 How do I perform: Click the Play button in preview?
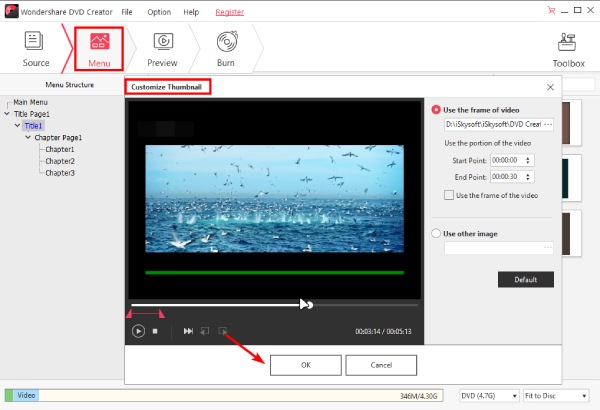pos(138,331)
